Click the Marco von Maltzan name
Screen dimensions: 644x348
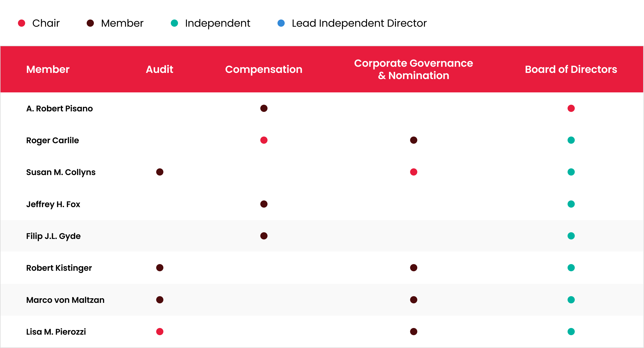pos(65,300)
